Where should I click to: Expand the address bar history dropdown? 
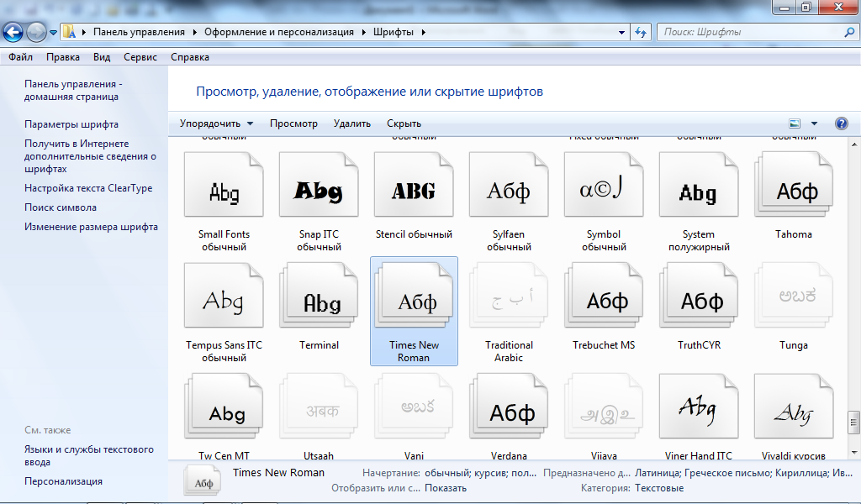click(621, 33)
